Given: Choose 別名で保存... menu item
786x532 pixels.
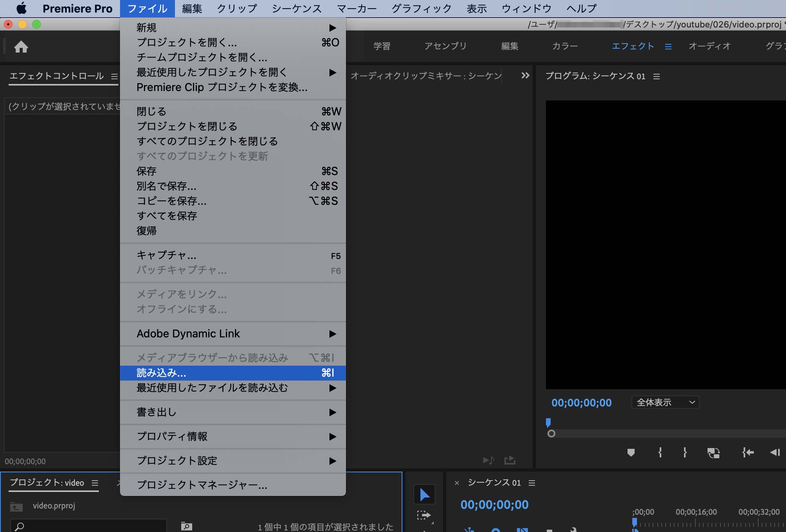Looking at the screenshot, I should click(233, 186).
